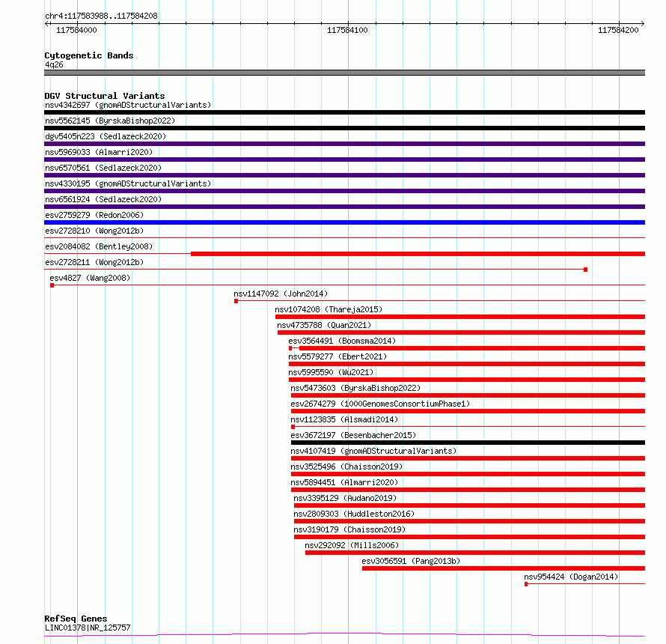Viewport: 666px width, 644px height.
Task: Click the red nsv292092 variant bar
Action: 475,553
